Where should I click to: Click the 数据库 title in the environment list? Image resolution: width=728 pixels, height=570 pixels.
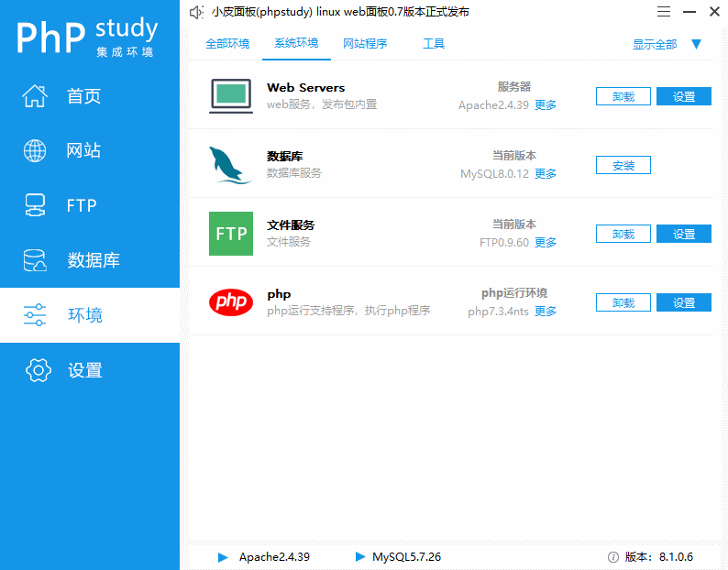[x=284, y=157]
